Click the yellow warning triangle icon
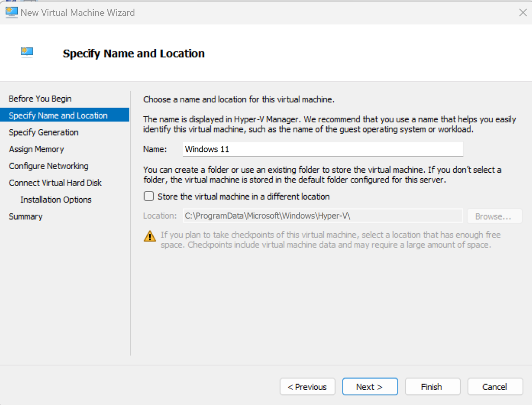This screenshot has height=405, width=532. click(150, 236)
